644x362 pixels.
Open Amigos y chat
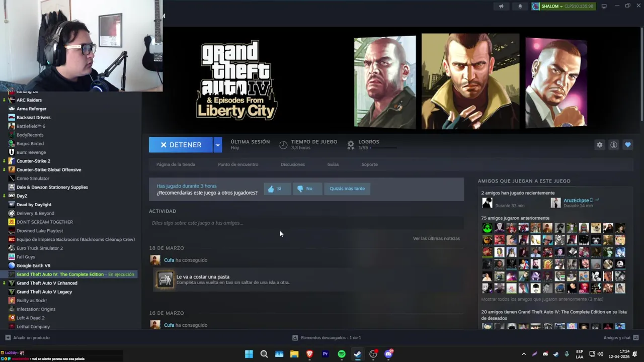621,338
